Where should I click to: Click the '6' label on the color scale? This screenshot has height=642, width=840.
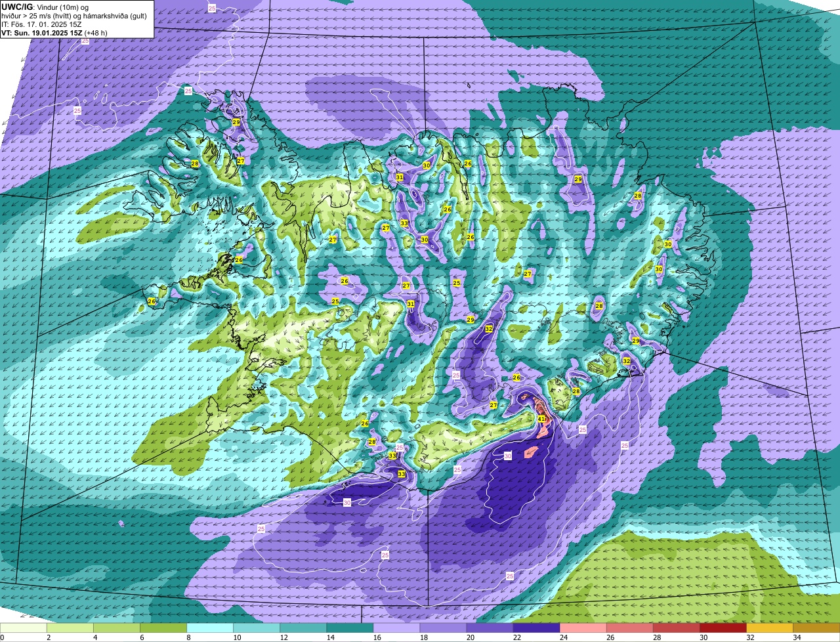point(142,637)
